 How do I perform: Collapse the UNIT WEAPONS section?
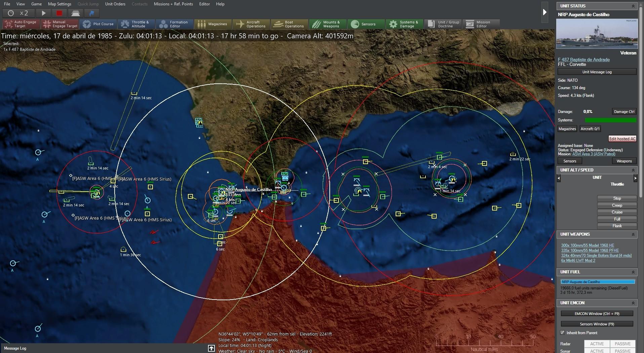[x=634, y=234]
